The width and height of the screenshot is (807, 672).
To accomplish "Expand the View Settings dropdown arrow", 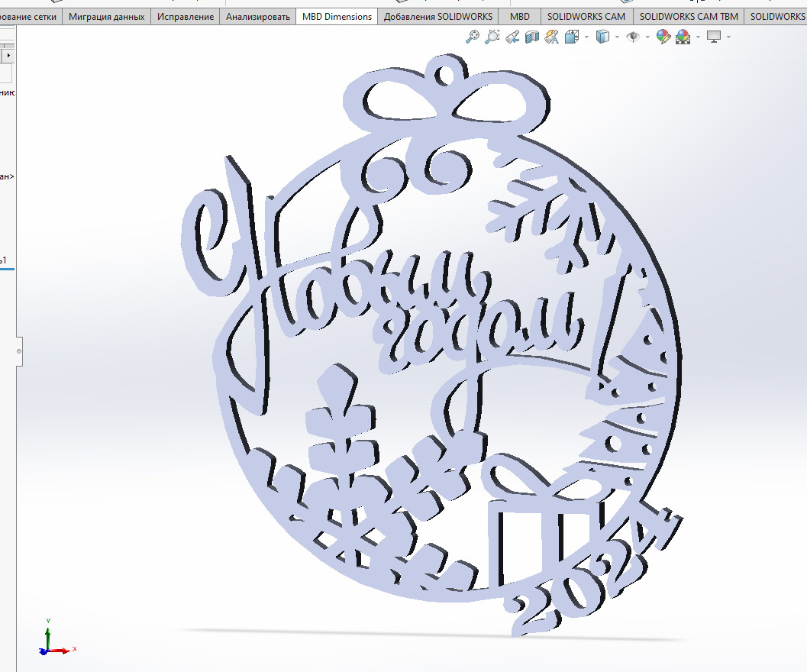I will point(728,37).
